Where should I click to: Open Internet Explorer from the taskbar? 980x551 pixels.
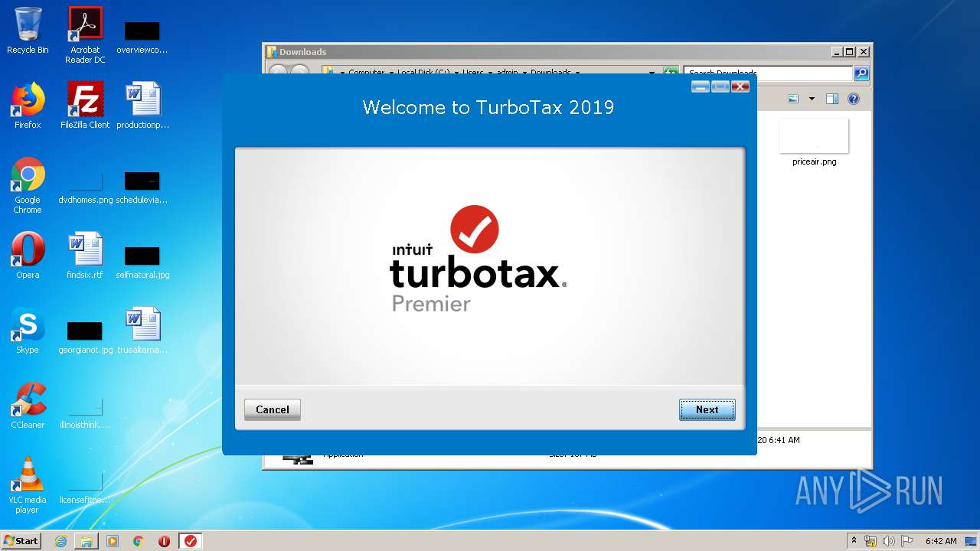(60, 541)
